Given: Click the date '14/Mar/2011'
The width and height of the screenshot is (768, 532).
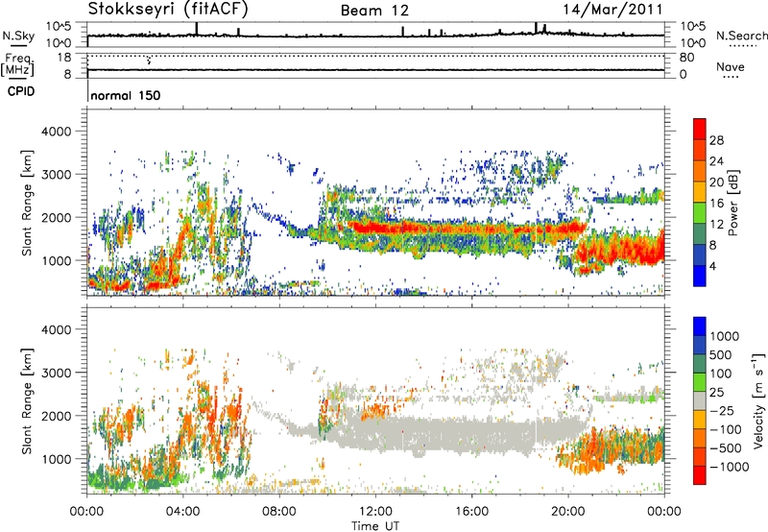Looking at the screenshot, I should (612, 10).
